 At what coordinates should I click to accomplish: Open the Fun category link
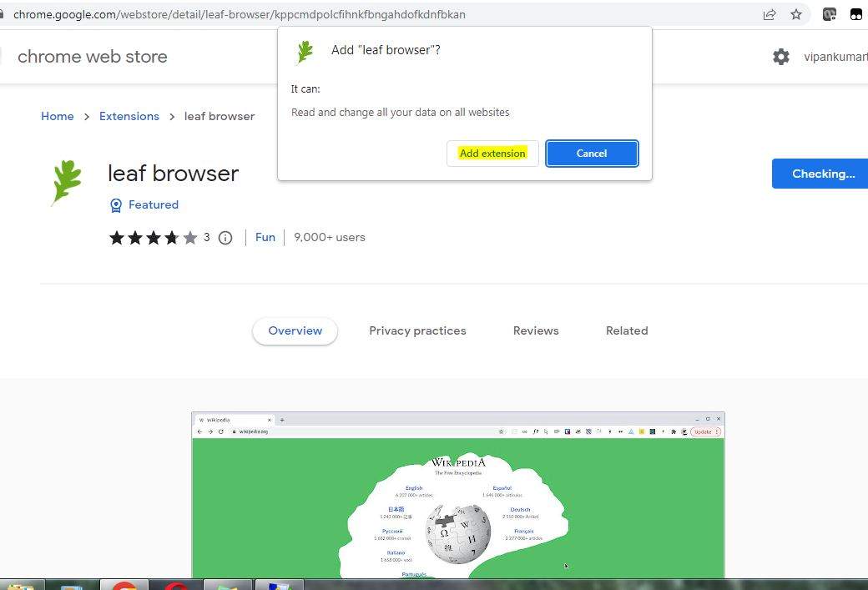pos(265,238)
